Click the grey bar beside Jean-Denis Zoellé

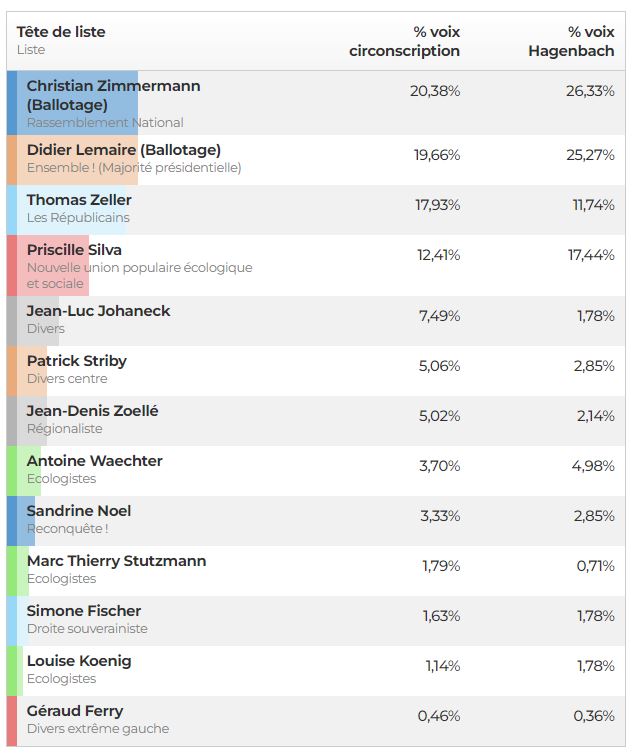click(x=12, y=421)
